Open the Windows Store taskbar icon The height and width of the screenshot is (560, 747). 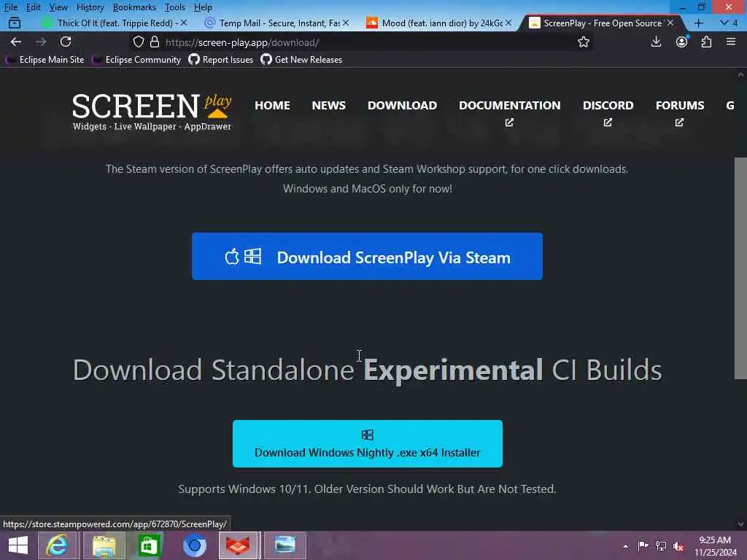click(149, 545)
